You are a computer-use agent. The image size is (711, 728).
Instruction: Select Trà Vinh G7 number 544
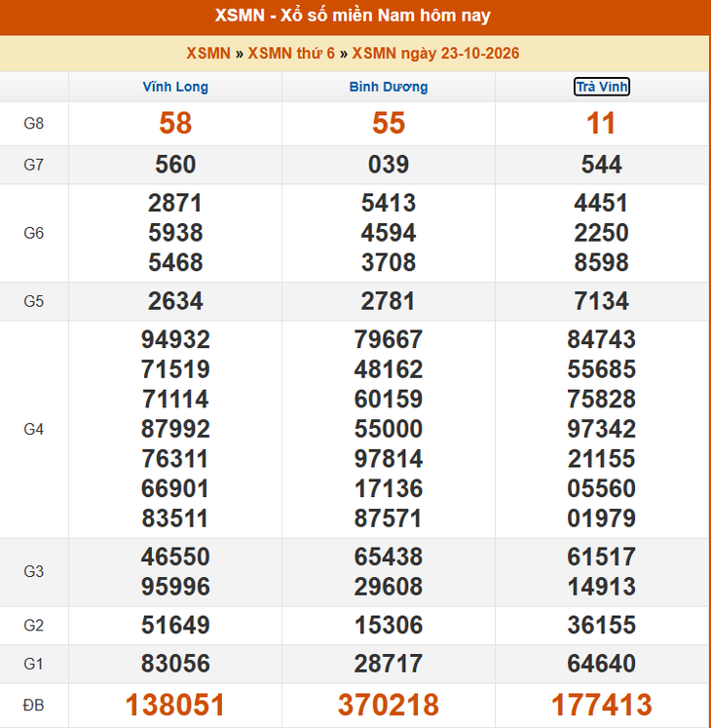[602, 165]
